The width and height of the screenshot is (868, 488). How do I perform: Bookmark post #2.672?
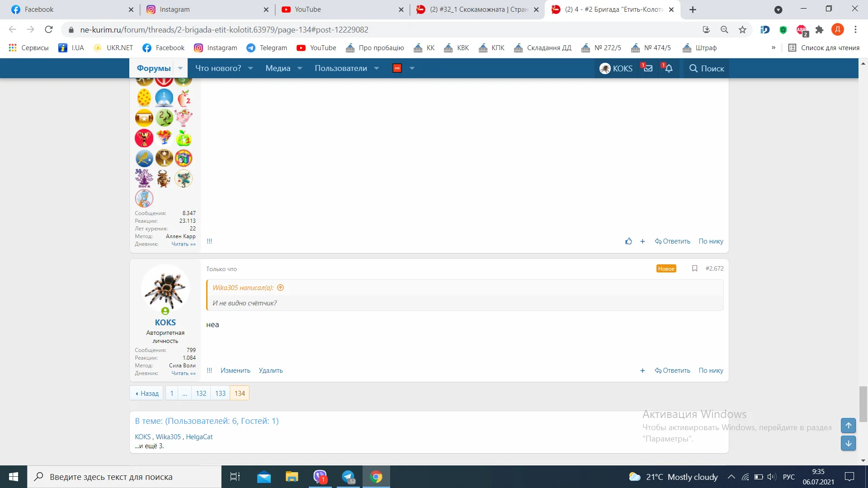tap(694, 268)
